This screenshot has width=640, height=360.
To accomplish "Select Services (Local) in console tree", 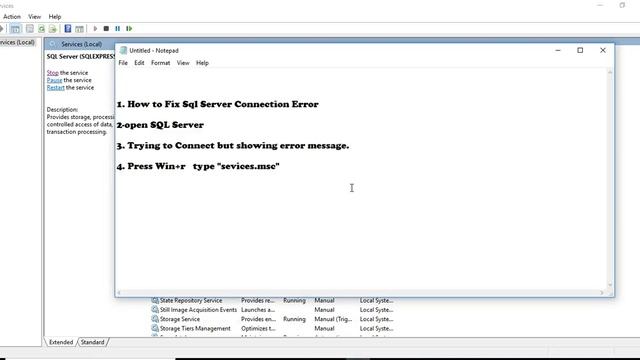I will (17, 42).
